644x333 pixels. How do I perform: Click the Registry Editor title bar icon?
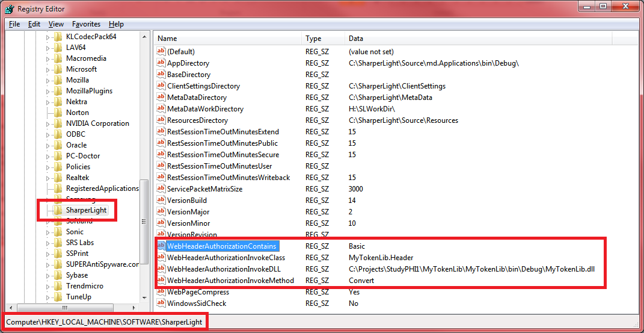click(10, 8)
